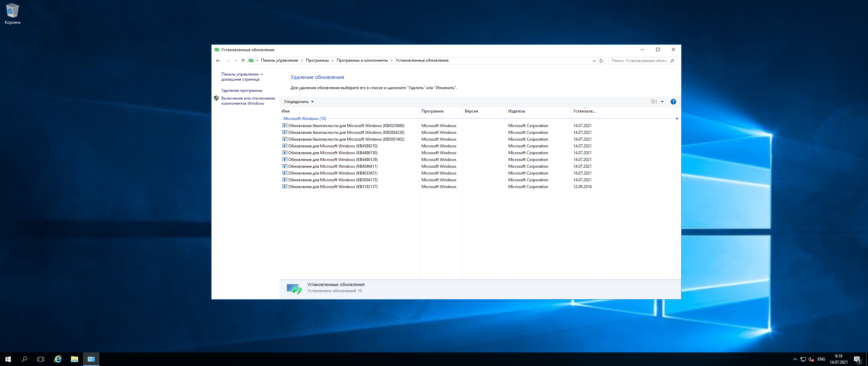Open the Recycle Bin (Корзина) desktop icon

coord(13,14)
